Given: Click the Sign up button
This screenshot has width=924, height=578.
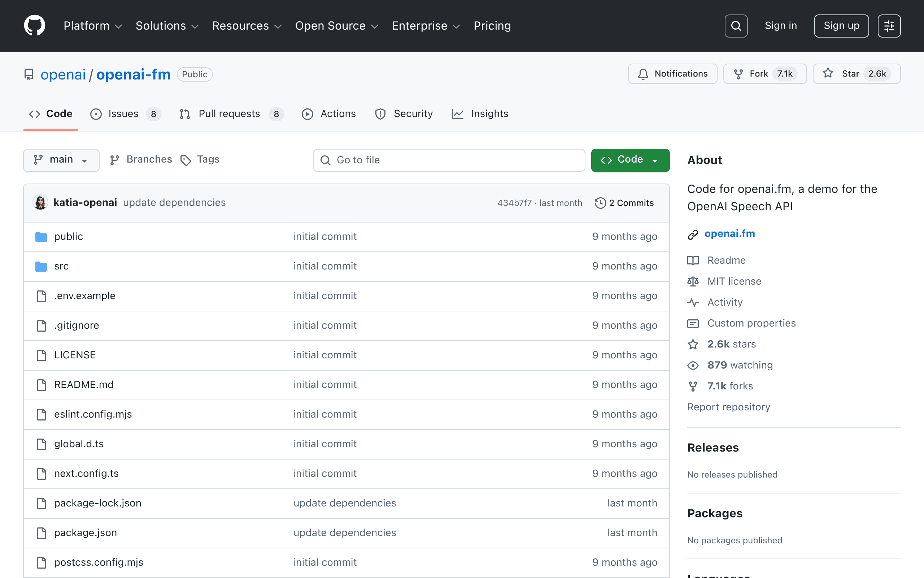Looking at the screenshot, I should 842,26.
